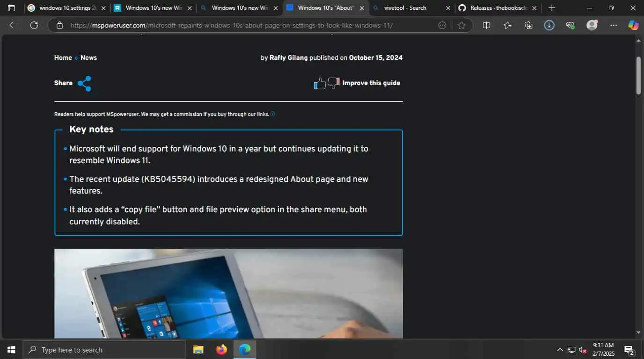The image size is (644, 359).
Task: Close the 'windows 10 settings' tab
Action: tap(103, 8)
